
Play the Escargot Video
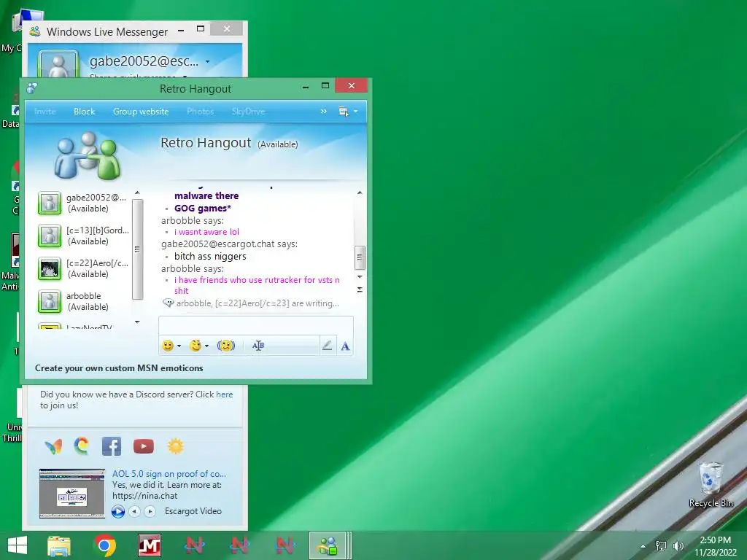coord(118,511)
